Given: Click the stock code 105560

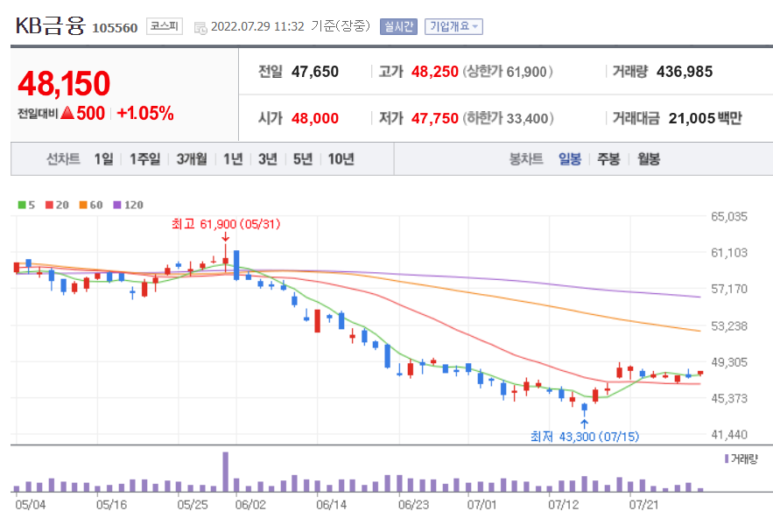Looking at the screenshot, I should point(115,28).
